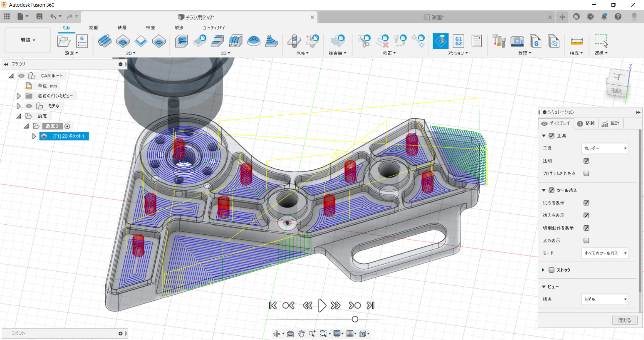Select the 3D Spiral cone toolpath icon
The height and width of the screenshot is (340, 644).
point(272,41)
